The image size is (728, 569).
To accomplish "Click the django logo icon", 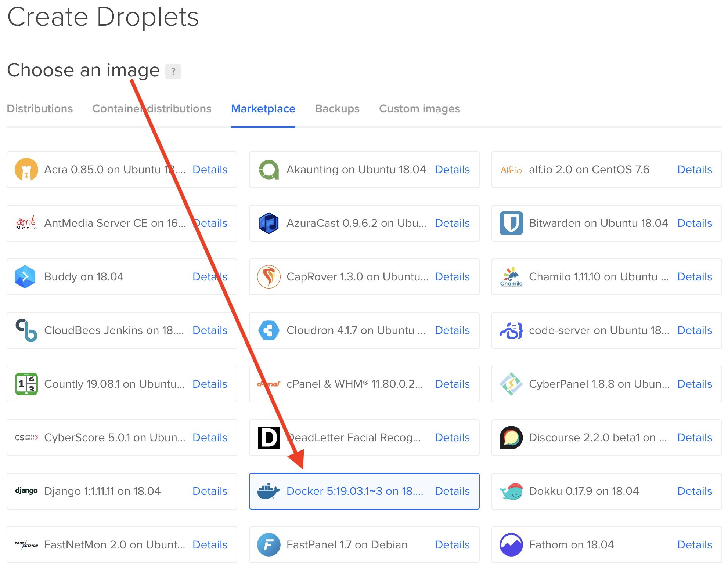I will [x=26, y=491].
